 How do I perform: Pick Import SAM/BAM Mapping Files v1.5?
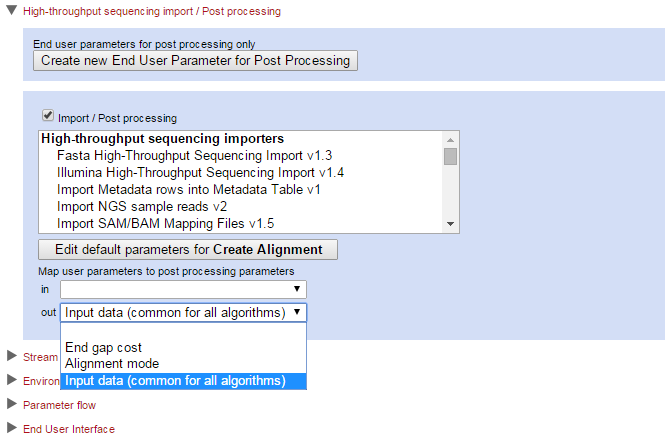(x=179, y=223)
